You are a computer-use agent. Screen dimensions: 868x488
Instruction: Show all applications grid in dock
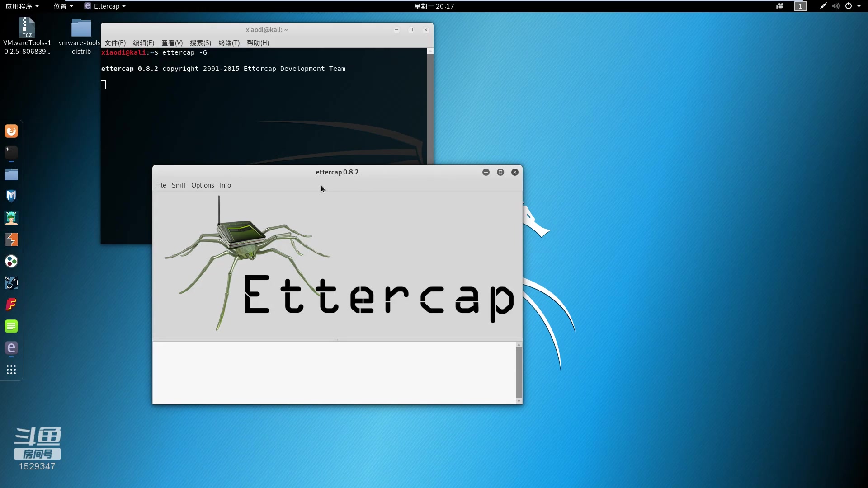pyautogui.click(x=11, y=370)
